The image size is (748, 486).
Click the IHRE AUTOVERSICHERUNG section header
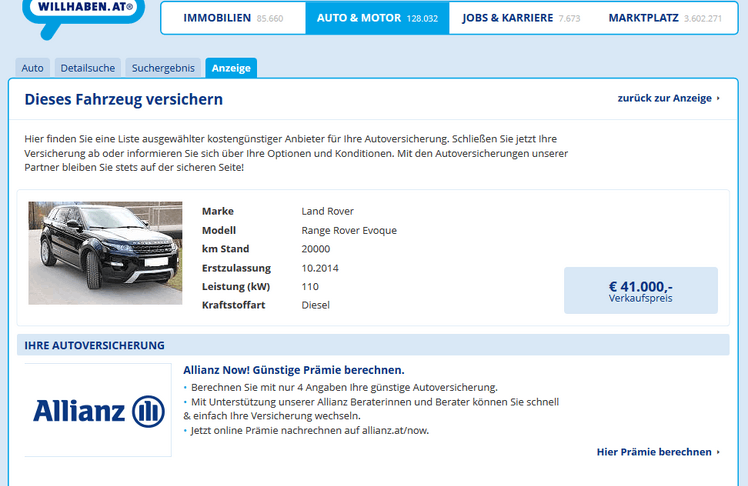tap(95, 346)
